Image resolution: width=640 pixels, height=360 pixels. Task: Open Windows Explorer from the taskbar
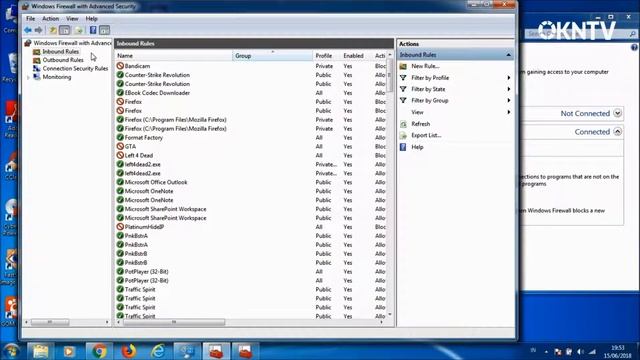tap(40, 351)
